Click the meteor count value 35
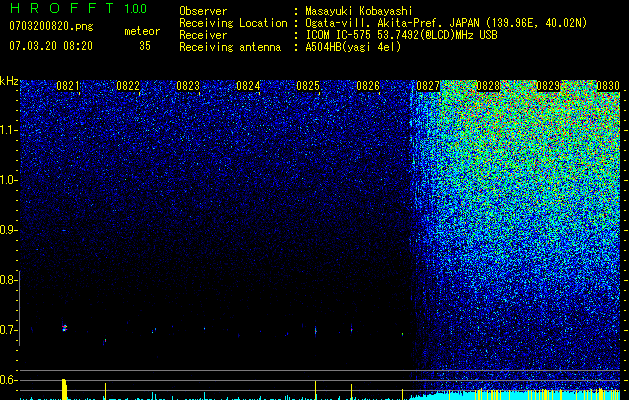This screenshot has width=629, height=400. [145, 46]
